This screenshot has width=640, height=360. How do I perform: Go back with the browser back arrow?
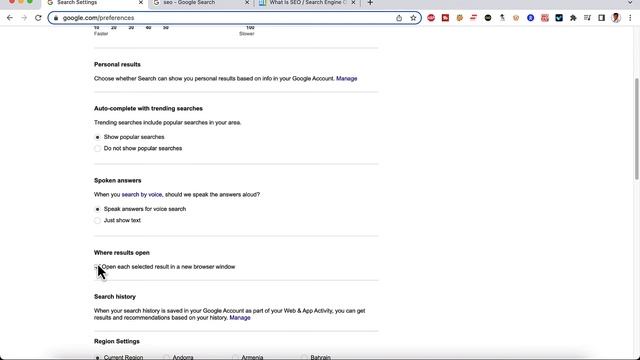[x=10, y=18]
